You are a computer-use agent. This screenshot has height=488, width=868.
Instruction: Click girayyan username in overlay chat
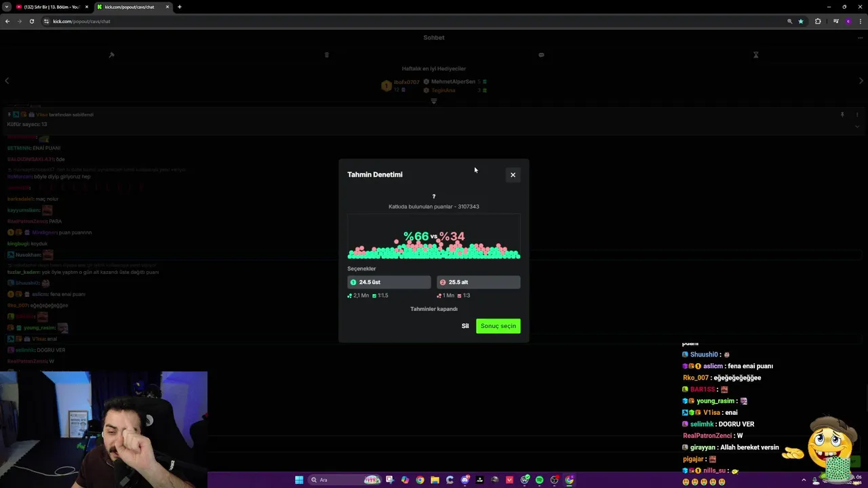coord(703,447)
